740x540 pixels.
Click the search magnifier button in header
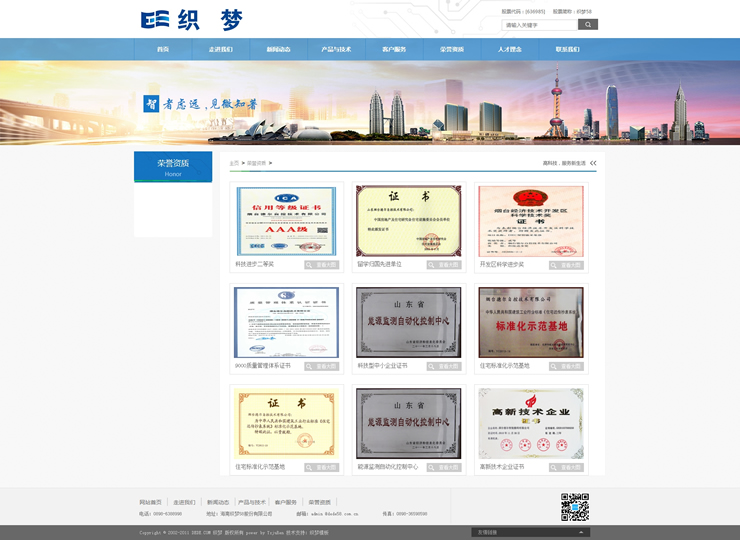[x=587, y=24]
